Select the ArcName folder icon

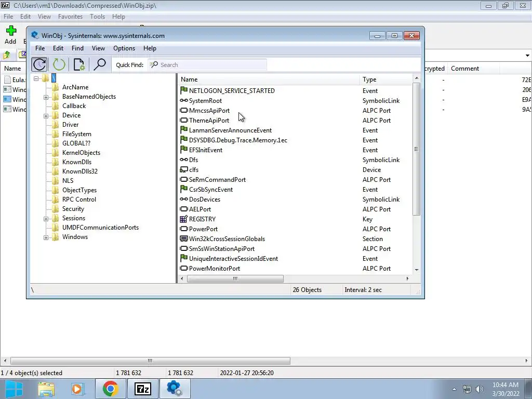(56, 87)
